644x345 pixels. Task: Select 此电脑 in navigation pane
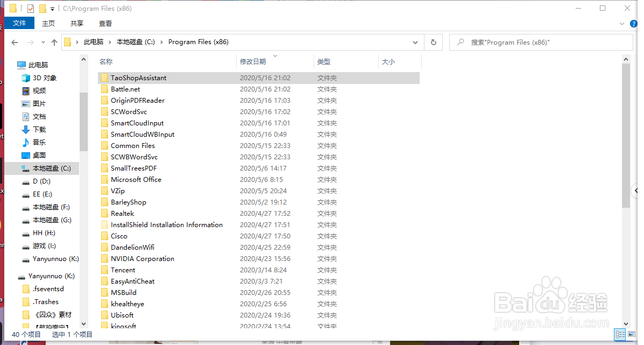(x=38, y=65)
